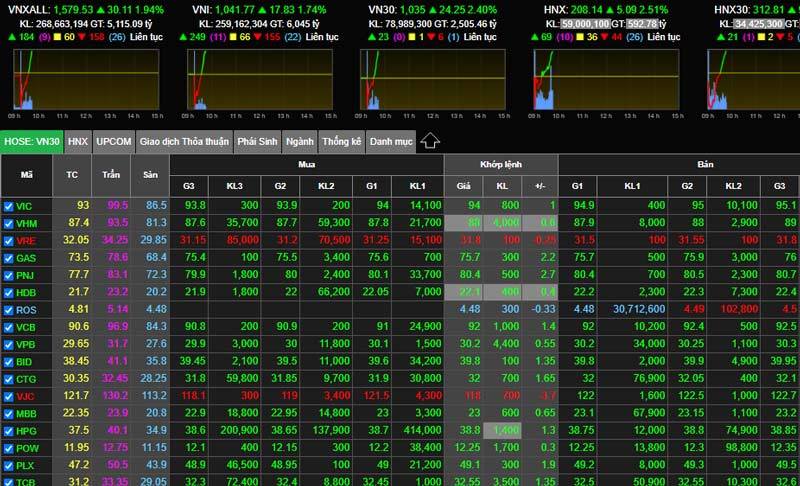Click the up-arrow collapse icon beside Danh mục
Screen dimensions: 800x486
430,141
